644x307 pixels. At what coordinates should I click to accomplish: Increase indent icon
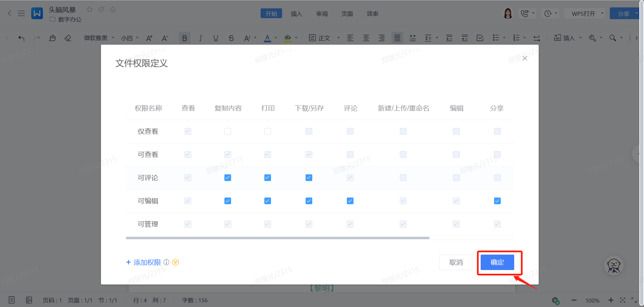point(465,38)
